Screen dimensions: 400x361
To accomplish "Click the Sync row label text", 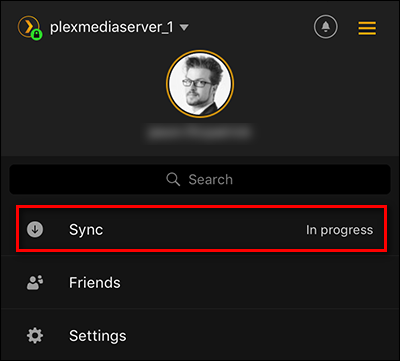I will click(x=86, y=230).
